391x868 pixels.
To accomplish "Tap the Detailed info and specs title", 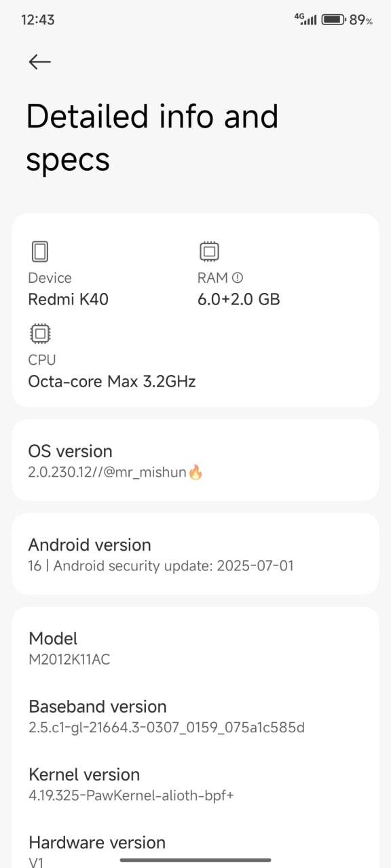I will click(x=152, y=138).
